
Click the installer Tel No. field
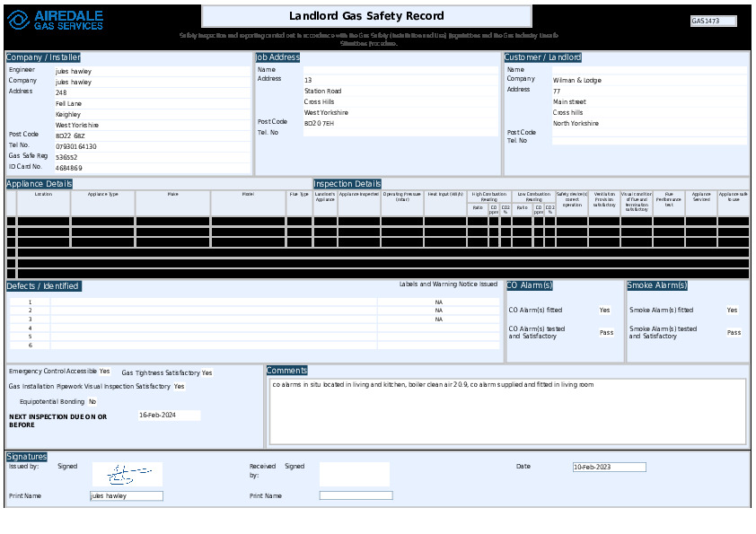(151, 146)
